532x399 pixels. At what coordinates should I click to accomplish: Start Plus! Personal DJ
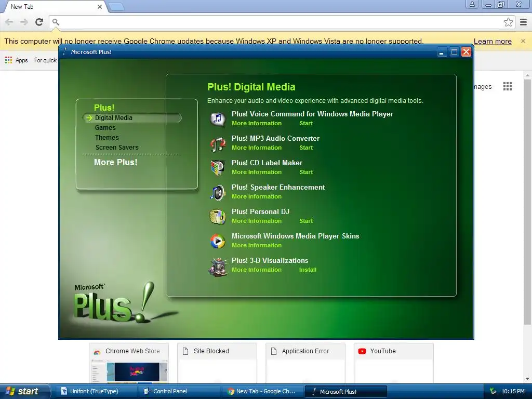[x=306, y=221]
